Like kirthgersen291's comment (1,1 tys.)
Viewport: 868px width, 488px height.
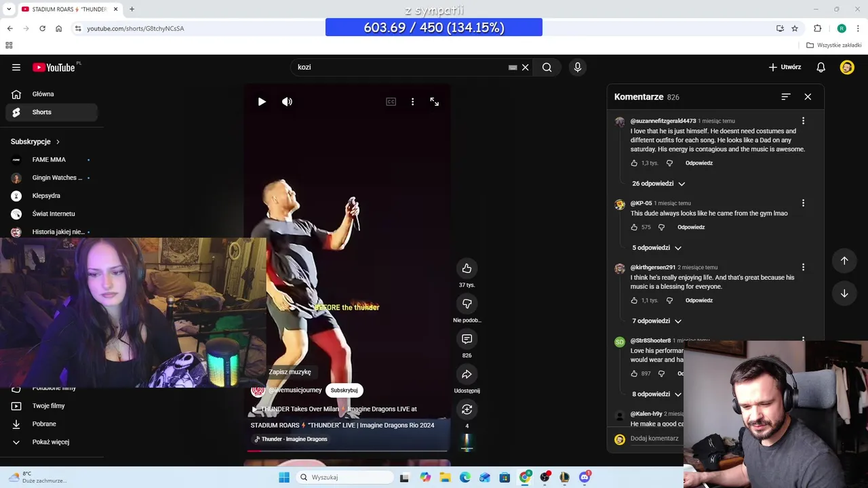[634, 300]
